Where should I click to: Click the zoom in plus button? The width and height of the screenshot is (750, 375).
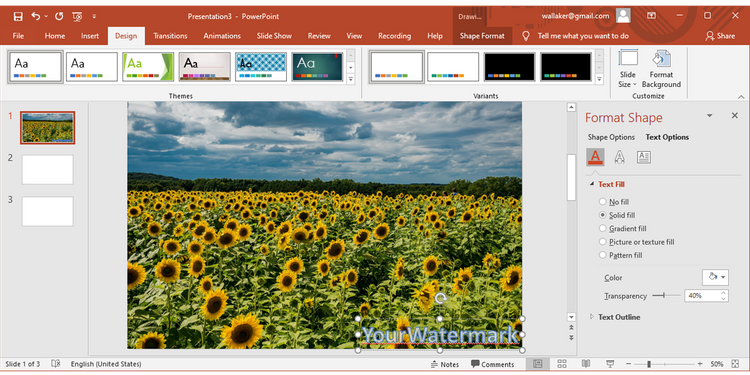[x=700, y=364]
